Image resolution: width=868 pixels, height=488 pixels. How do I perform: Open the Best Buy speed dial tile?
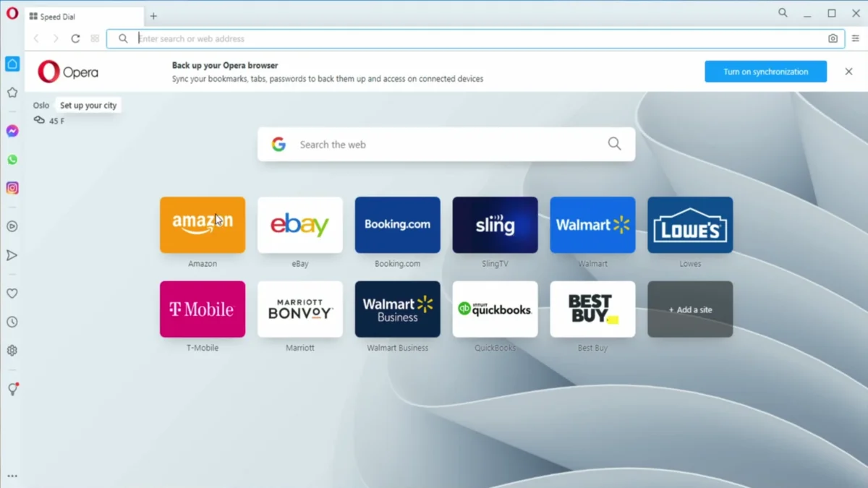click(x=592, y=309)
